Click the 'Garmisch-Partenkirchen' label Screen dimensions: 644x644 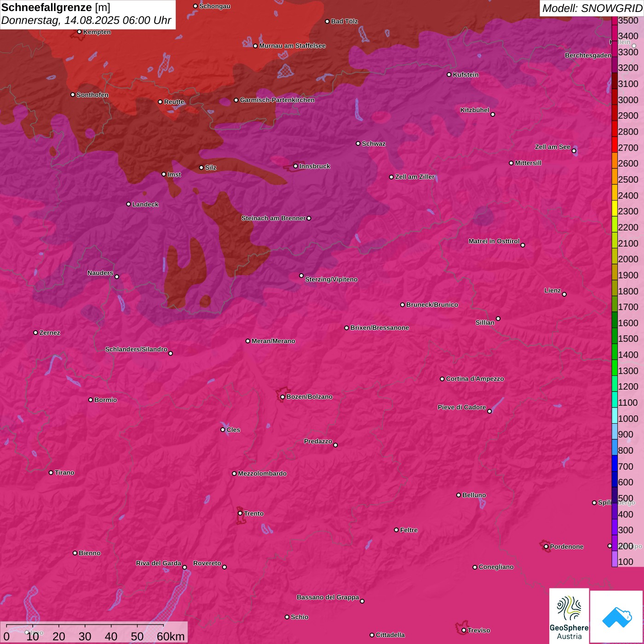coord(277,100)
